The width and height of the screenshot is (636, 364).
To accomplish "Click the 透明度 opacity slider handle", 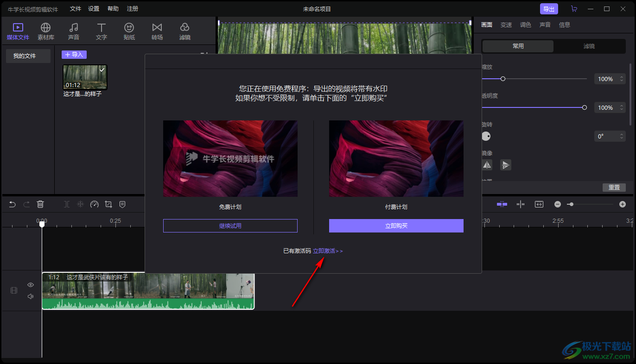I will coord(585,107).
